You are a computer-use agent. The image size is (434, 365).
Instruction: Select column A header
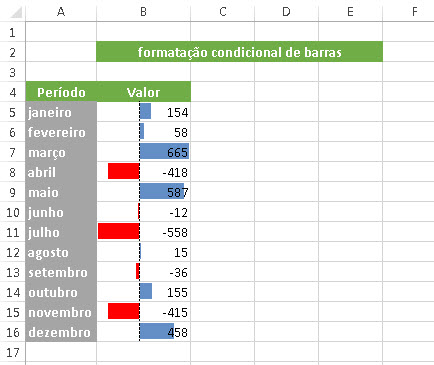(61, 12)
